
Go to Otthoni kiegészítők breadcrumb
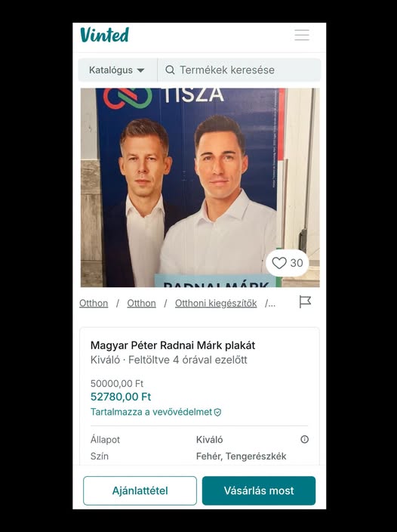click(216, 303)
